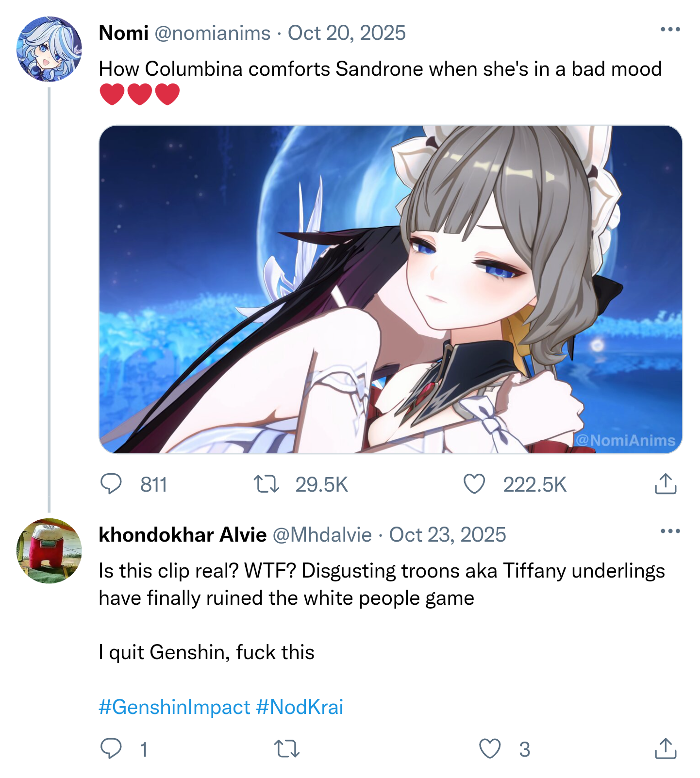Open the anime clip media in the tweet

tap(391, 289)
